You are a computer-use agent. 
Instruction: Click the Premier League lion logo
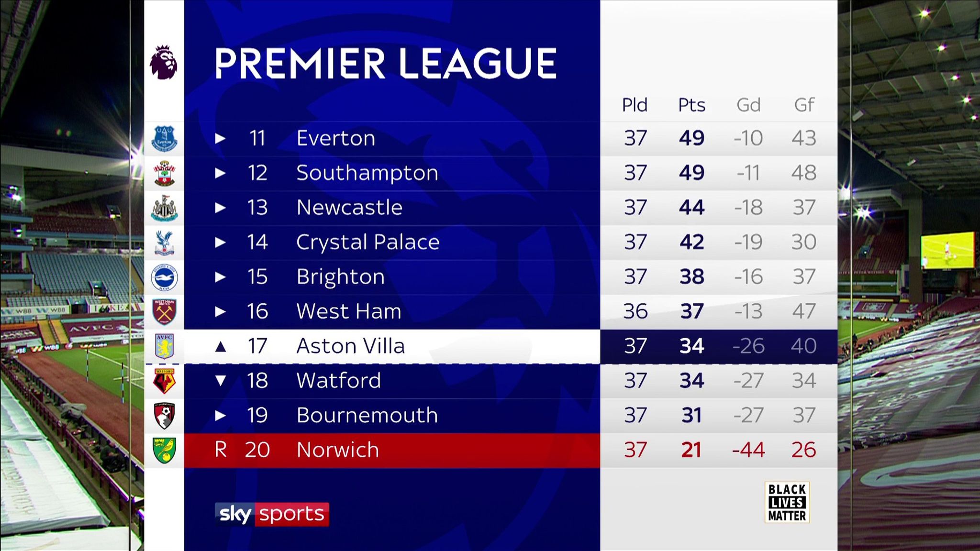[164, 62]
